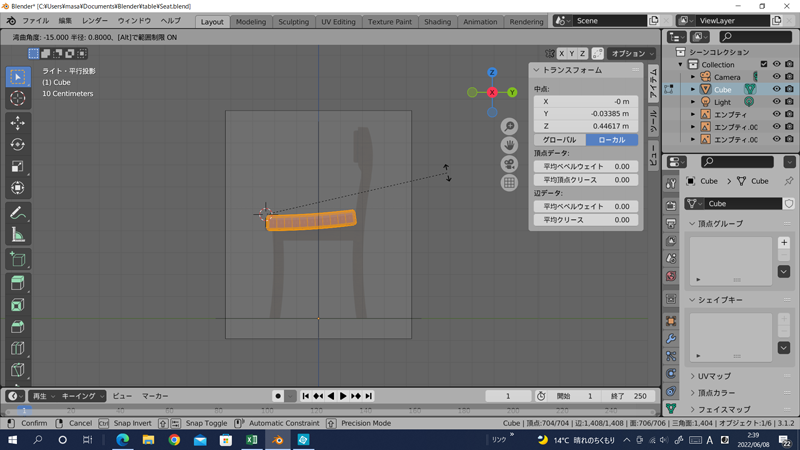Screen dimensions: 800x450
Task: Expand the Camera tree item
Action: coord(693,77)
